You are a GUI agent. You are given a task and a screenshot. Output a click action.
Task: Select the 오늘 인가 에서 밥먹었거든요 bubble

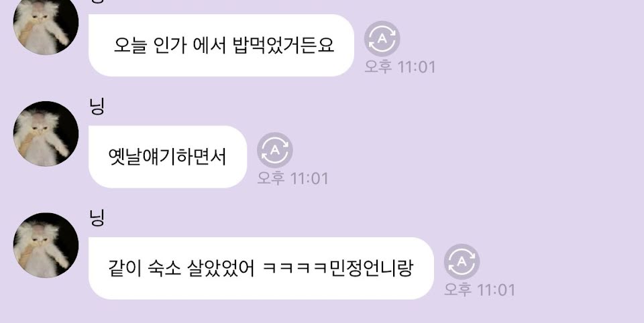point(221,45)
